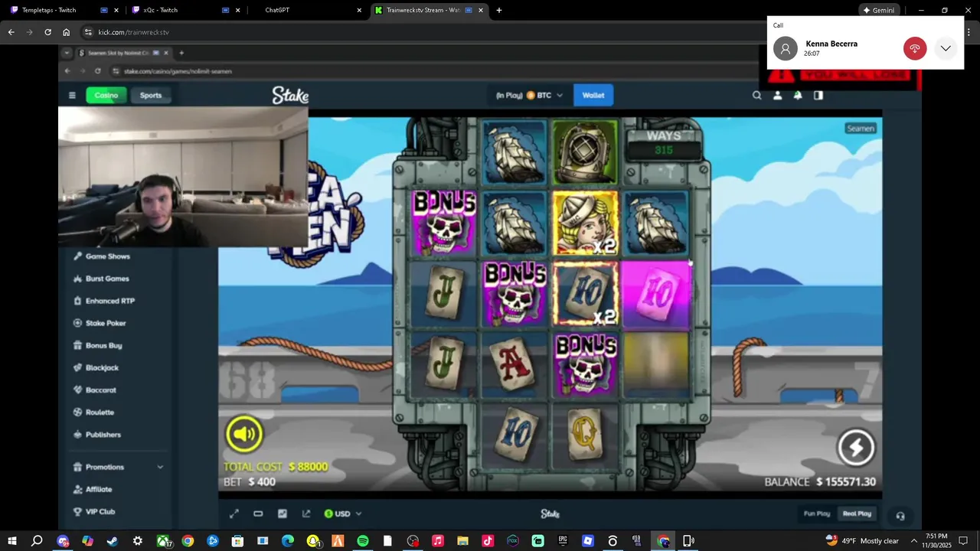Open Stake notifications bell icon

pyautogui.click(x=798, y=96)
